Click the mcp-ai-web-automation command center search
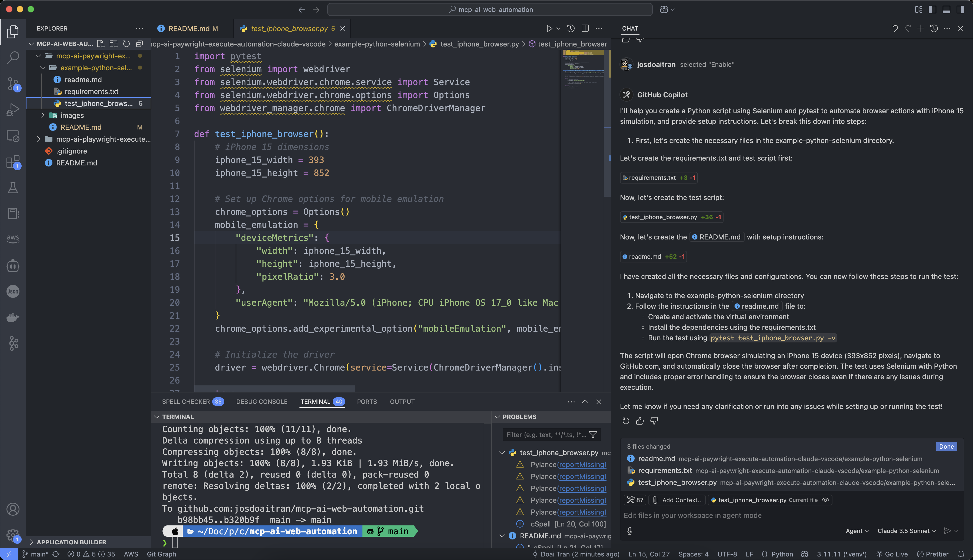This screenshot has height=560, width=973. [489, 10]
